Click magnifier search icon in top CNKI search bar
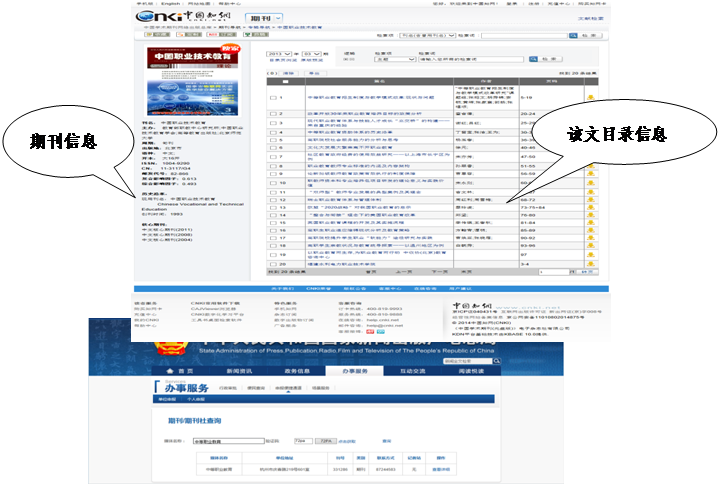Screen dimensions: 720x484 573,35
